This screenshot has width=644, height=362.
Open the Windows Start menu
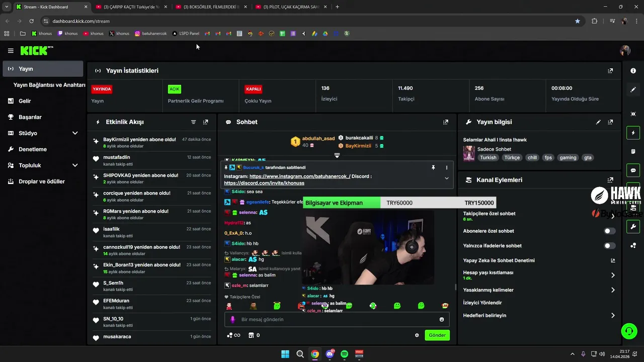click(285, 354)
